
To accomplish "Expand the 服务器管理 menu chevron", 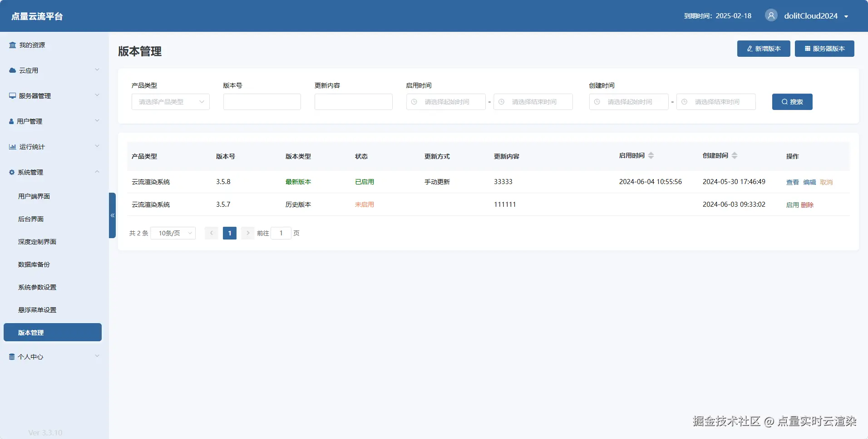I will coord(97,95).
